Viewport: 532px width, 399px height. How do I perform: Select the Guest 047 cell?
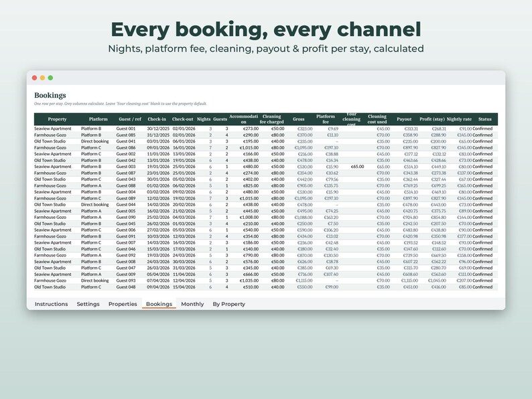pos(126,268)
